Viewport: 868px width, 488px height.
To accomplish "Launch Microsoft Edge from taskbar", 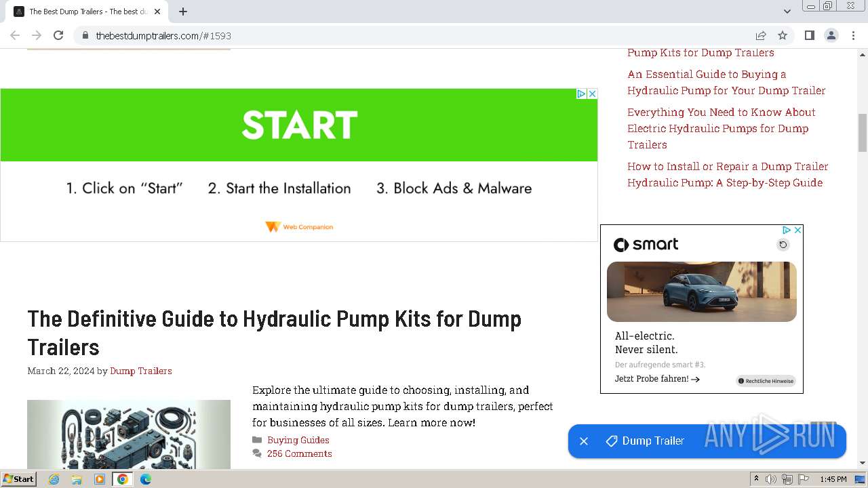I will 146,479.
